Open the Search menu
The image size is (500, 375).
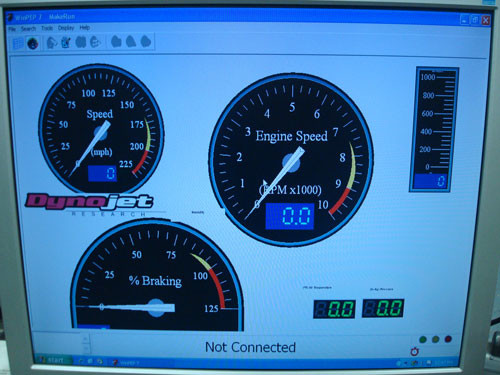click(x=28, y=29)
